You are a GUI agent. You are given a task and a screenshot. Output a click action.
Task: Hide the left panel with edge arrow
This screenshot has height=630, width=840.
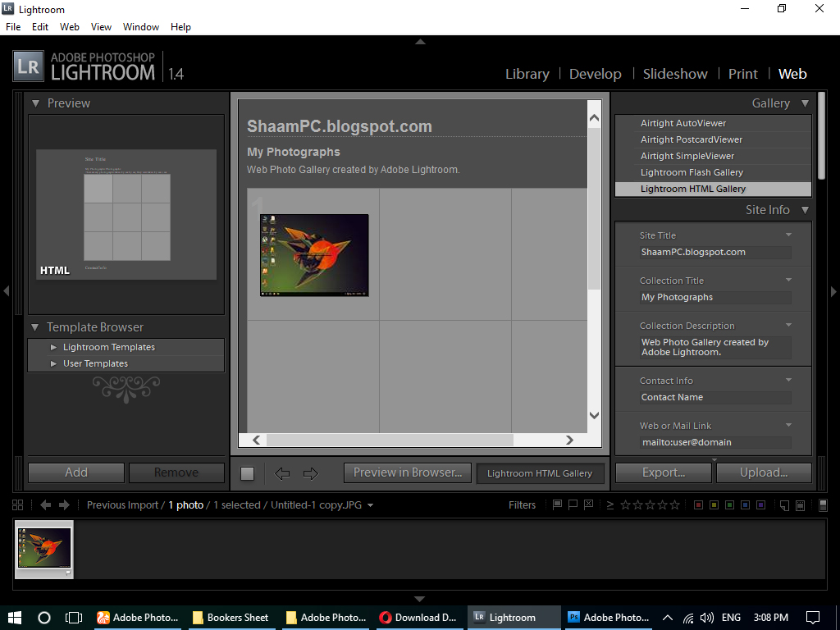[6, 291]
